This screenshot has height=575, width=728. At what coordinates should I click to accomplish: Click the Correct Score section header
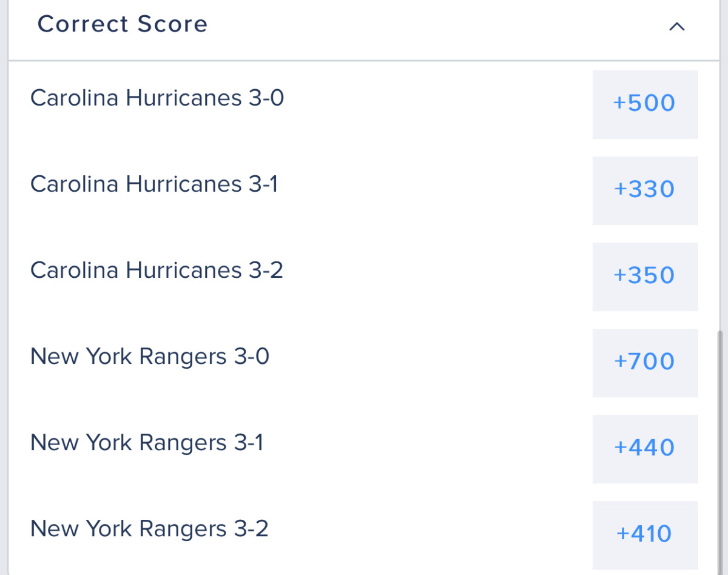(123, 24)
